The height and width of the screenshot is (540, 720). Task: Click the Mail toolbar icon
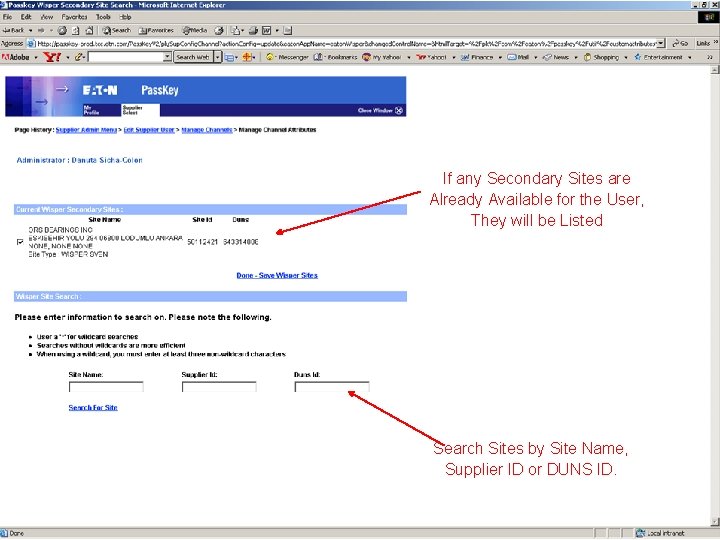pos(235,30)
